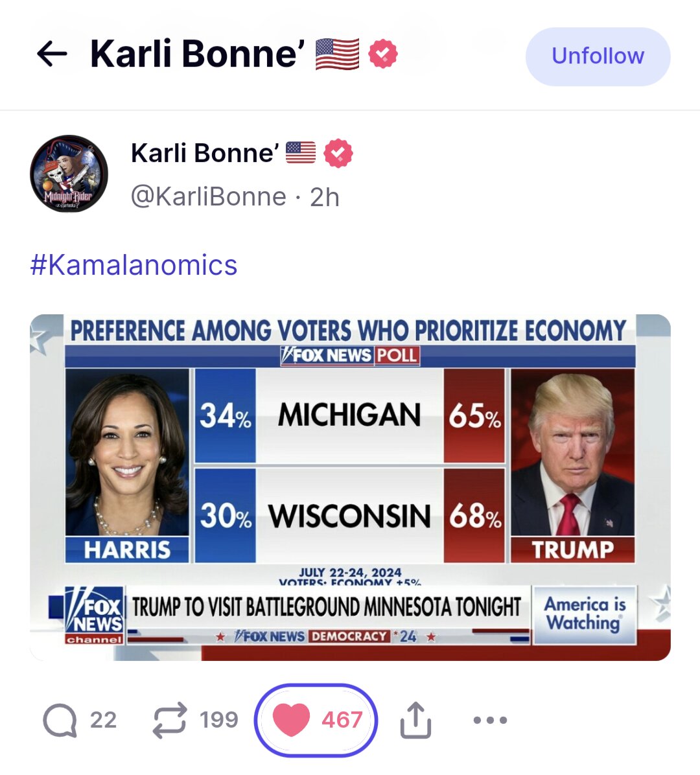The width and height of the screenshot is (700, 775).
Task: Unlike the post by tapping the filled heart
Action: click(295, 718)
